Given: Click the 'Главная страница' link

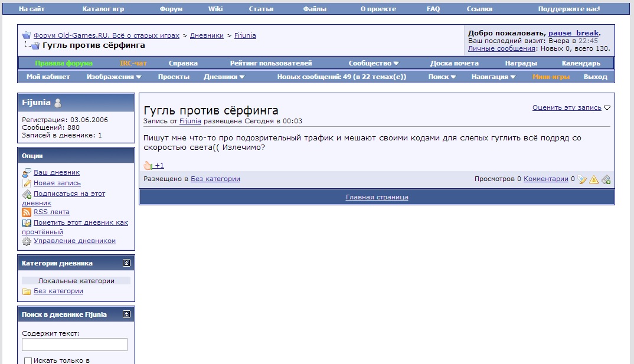Looking at the screenshot, I should tap(377, 197).
